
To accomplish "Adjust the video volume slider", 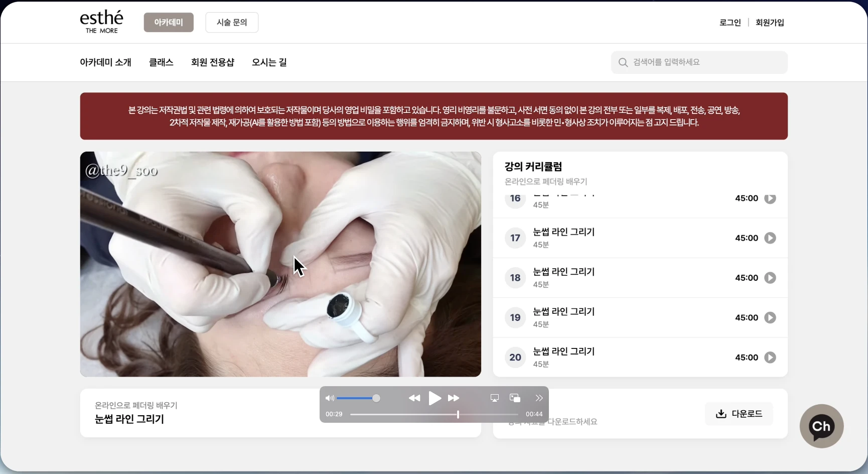I will pyautogui.click(x=358, y=398).
